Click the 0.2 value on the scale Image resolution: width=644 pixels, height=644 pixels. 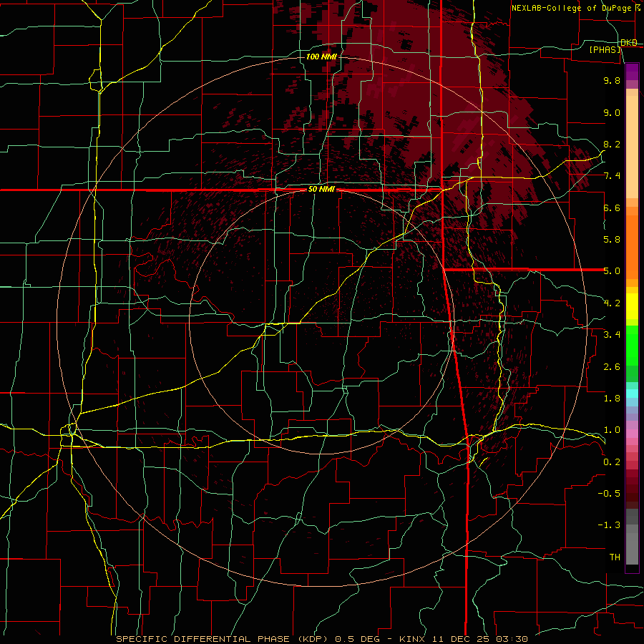[x=612, y=462]
